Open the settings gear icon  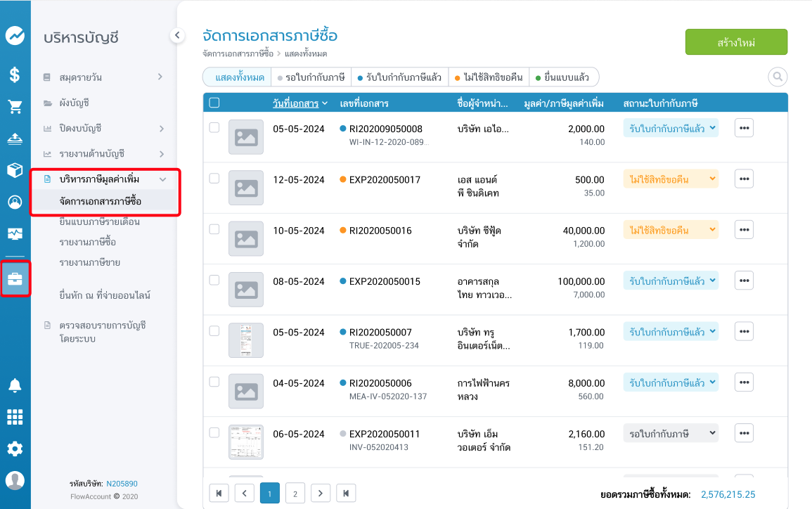15,449
